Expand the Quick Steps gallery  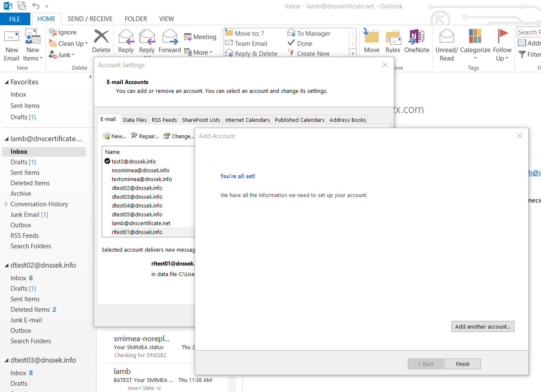pos(353,54)
